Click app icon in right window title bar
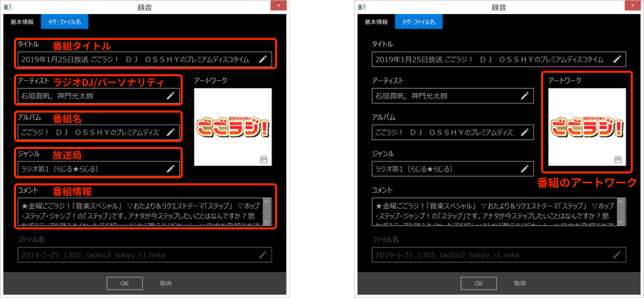This screenshot has height=298, width=644. 362,7
